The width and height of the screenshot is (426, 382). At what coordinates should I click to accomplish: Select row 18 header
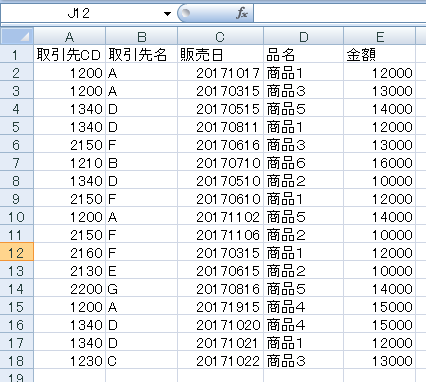coord(17,361)
